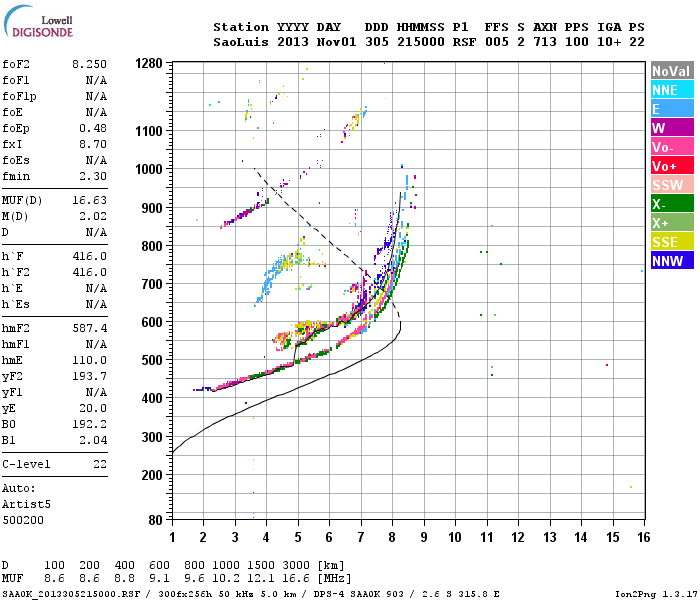
Task: Click the foEp value 0.48
Action: (x=93, y=129)
